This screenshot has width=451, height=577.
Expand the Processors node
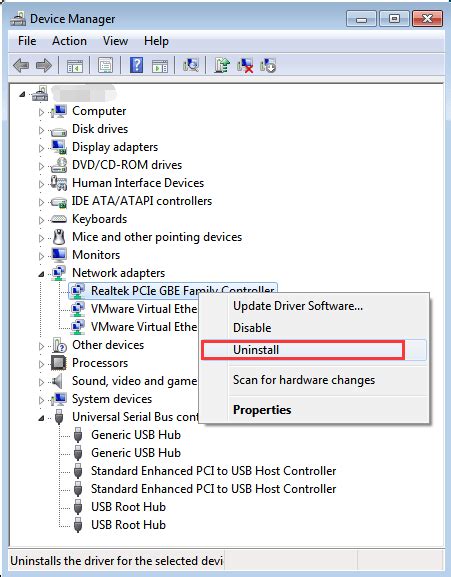(x=41, y=364)
